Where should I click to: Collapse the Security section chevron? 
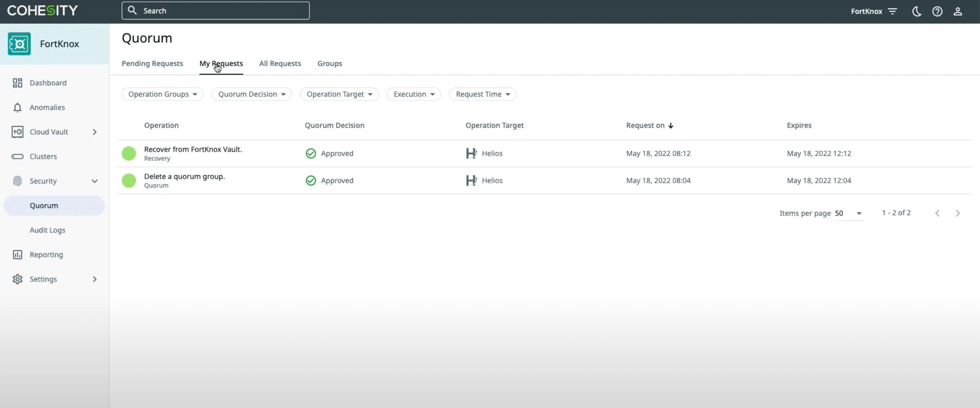pyautogui.click(x=95, y=181)
